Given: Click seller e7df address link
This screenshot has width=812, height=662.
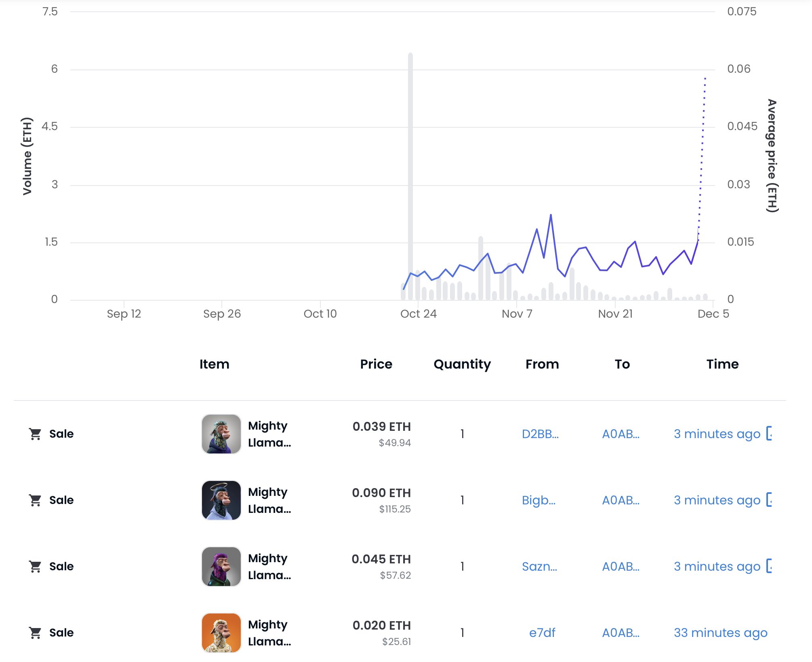Looking at the screenshot, I should pyautogui.click(x=542, y=632).
